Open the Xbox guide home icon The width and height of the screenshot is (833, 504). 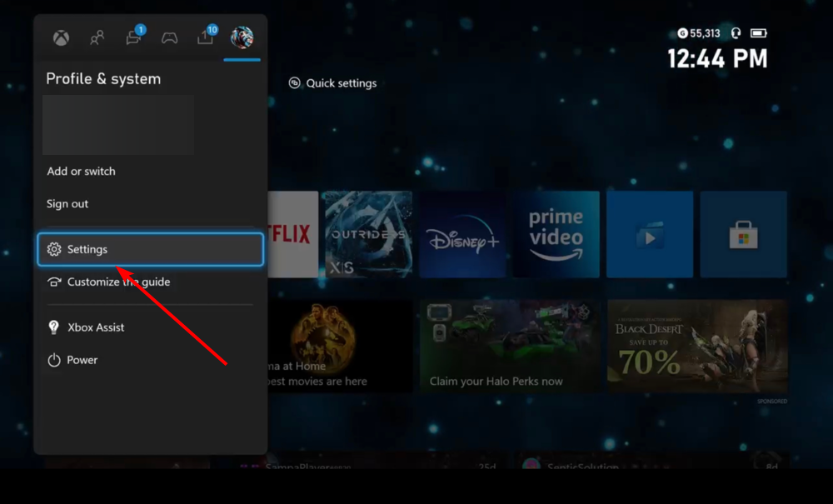pyautogui.click(x=60, y=37)
